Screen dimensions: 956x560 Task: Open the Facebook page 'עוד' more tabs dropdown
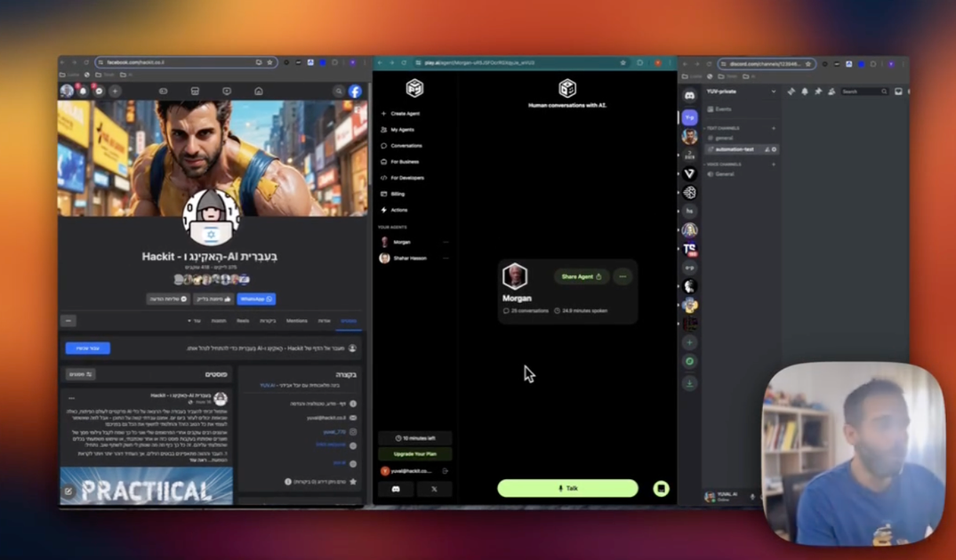(x=194, y=321)
